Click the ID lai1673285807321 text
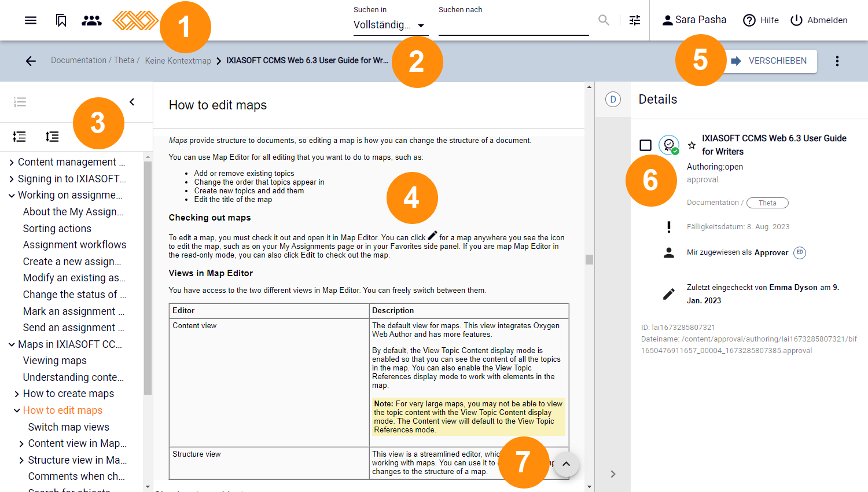Image resolution: width=868 pixels, height=492 pixels. pos(678,328)
